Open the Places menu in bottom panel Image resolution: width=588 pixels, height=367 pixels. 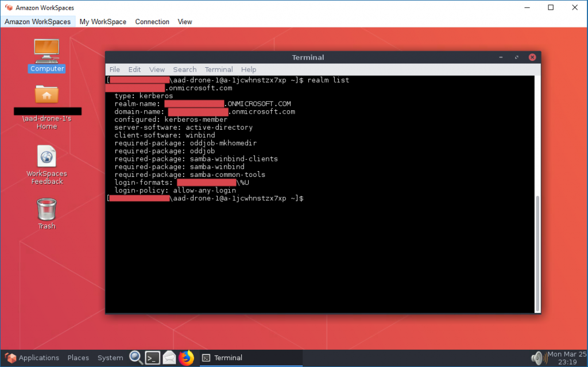click(78, 358)
